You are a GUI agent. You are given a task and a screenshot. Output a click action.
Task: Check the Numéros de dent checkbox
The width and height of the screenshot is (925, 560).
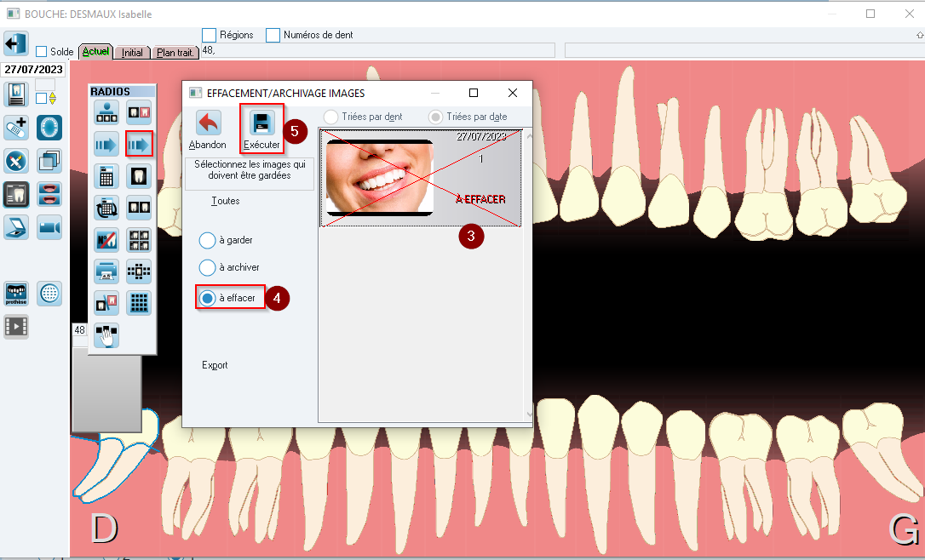click(x=273, y=36)
